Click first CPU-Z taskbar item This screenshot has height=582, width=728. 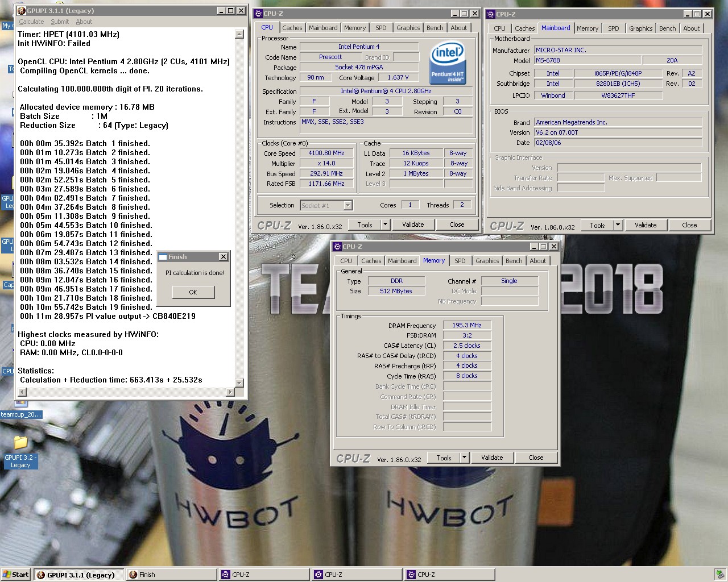tap(264, 575)
